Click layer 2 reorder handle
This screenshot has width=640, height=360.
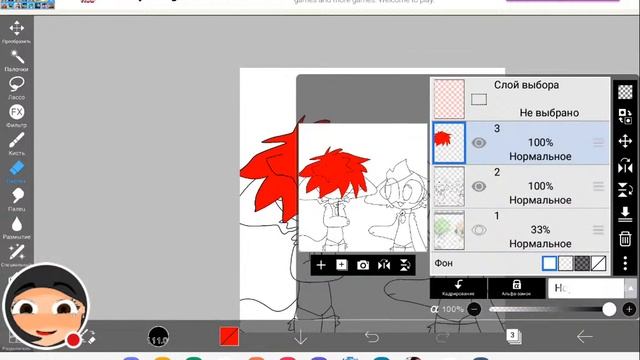[x=598, y=187]
